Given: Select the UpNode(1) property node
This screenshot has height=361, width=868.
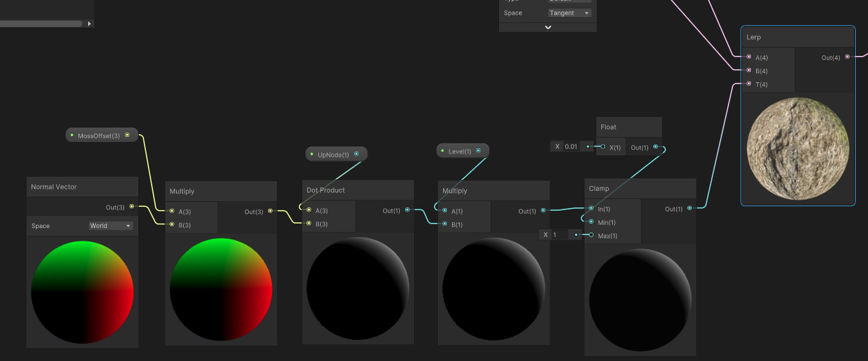Looking at the screenshot, I should coord(336,154).
